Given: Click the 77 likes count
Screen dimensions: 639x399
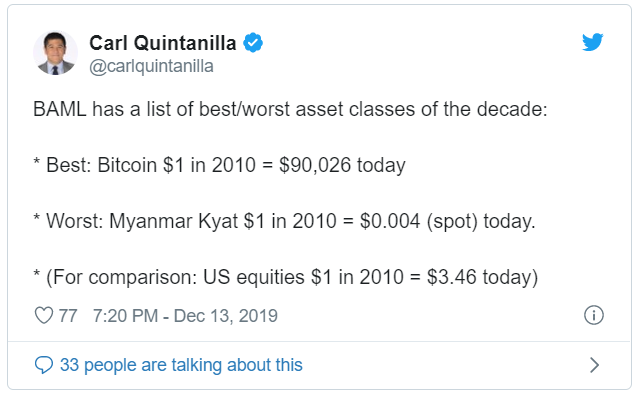Looking at the screenshot, I should [68, 316].
